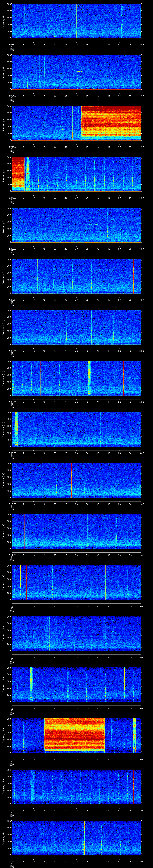
Task: Click the 3:13:00 start time label
Action: pos(12,657)
